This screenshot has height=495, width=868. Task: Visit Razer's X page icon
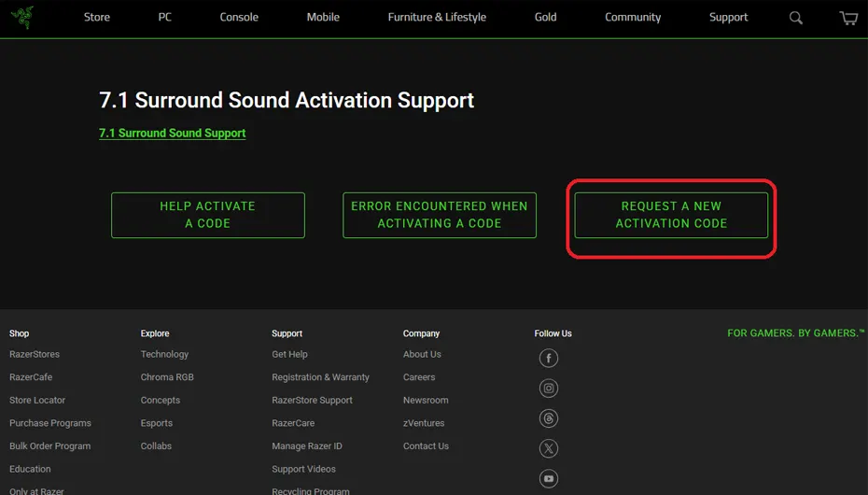coord(549,448)
